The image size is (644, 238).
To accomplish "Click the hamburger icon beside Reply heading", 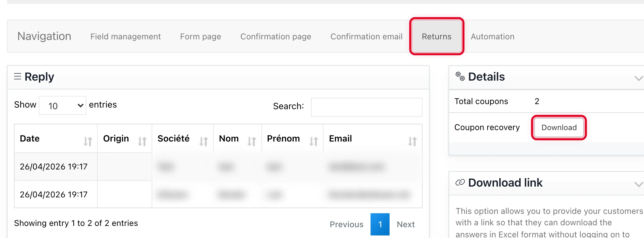I will (18, 77).
